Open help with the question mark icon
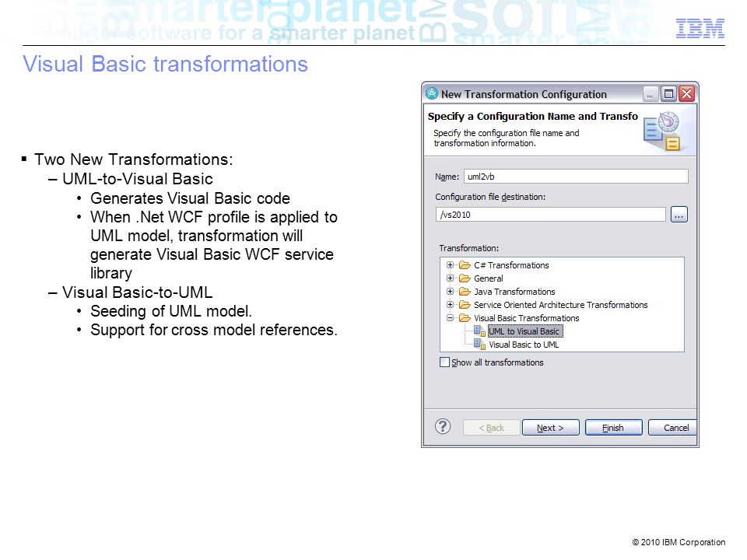747x560 pixels. 443,427
